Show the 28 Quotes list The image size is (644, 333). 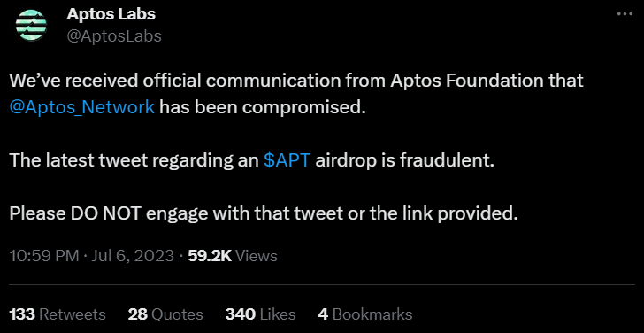165,314
